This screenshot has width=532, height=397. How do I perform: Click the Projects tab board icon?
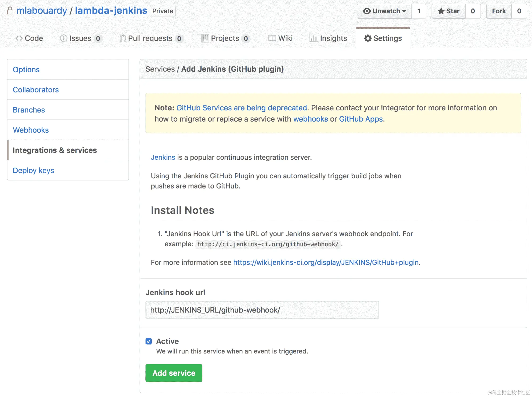pos(205,38)
